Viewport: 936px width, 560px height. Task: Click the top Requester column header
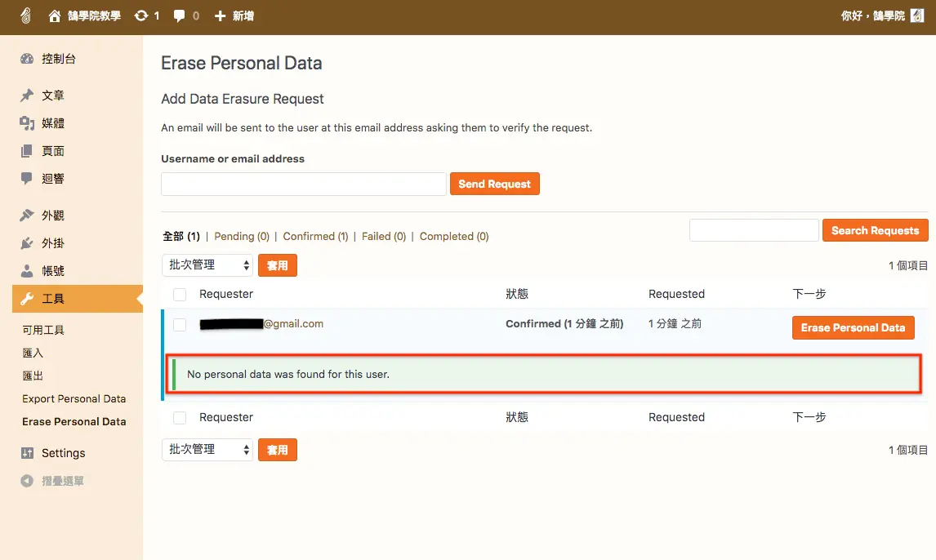(226, 294)
